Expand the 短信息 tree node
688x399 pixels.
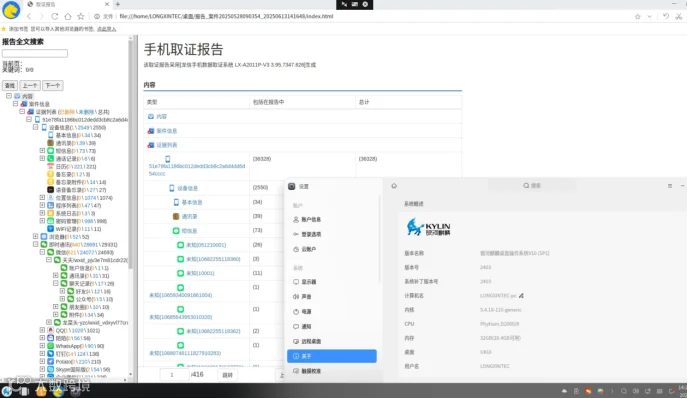(x=42, y=151)
